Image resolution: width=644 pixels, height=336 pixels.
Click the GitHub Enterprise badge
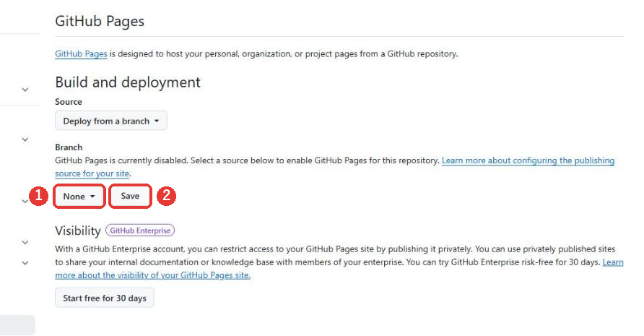(x=140, y=231)
